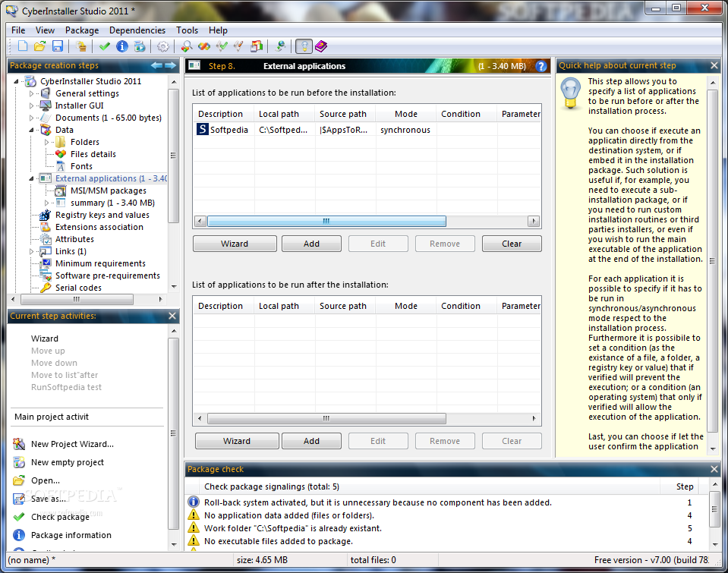
Task: Select Files details in the tree
Action: pyautogui.click(x=93, y=154)
